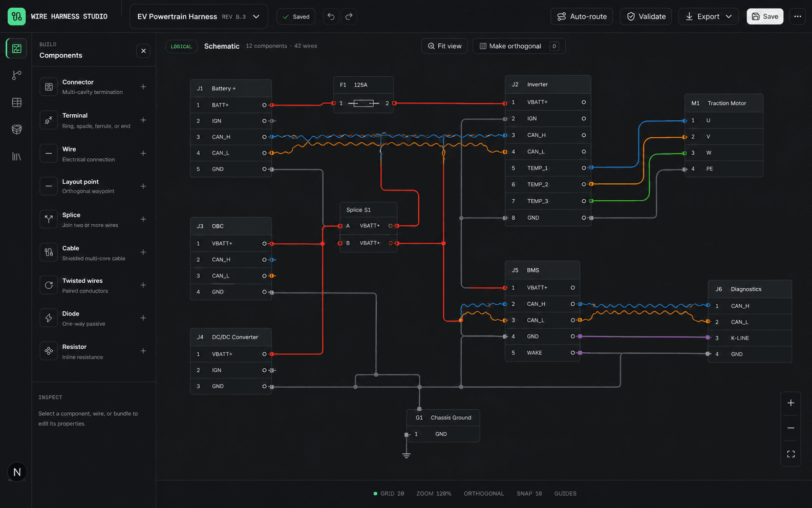The width and height of the screenshot is (812, 508).
Task: Click Make orthogonal
Action: pyautogui.click(x=519, y=46)
